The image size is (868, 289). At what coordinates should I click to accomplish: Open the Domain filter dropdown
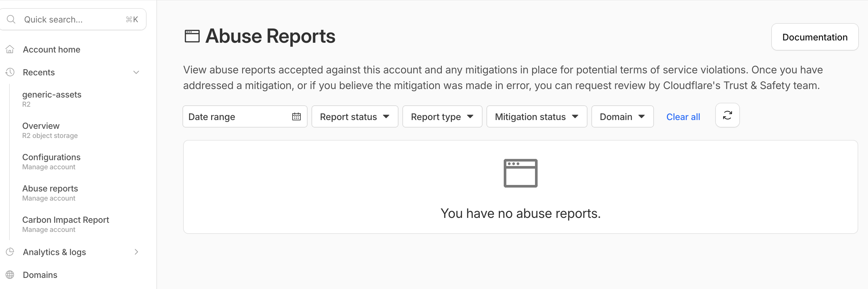point(622,117)
